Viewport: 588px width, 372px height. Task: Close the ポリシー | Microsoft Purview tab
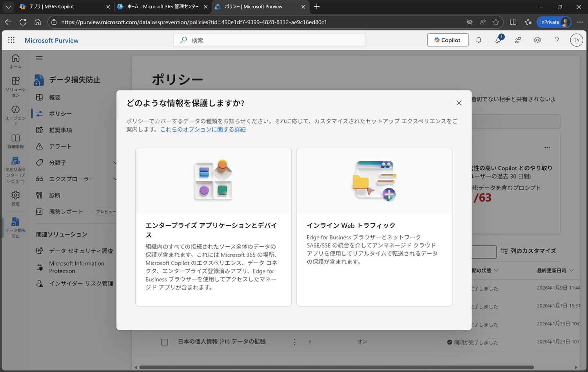(303, 7)
